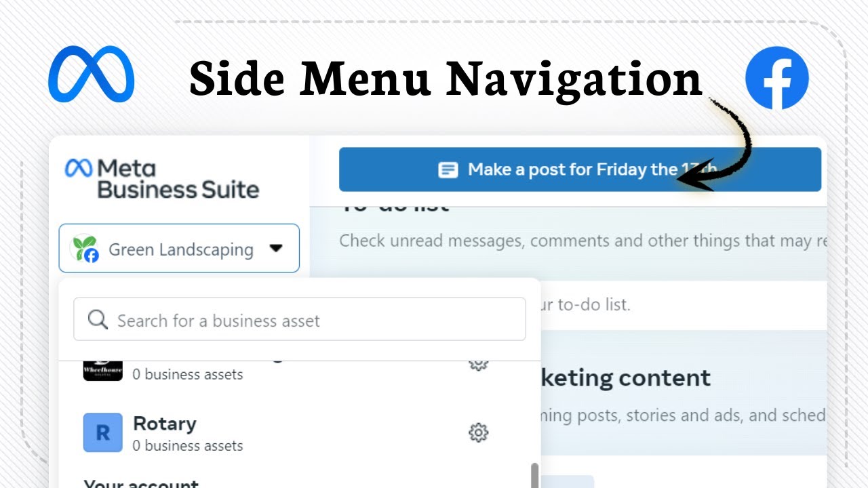Click the marketing content heading
The image size is (868, 488).
point(624,378)
